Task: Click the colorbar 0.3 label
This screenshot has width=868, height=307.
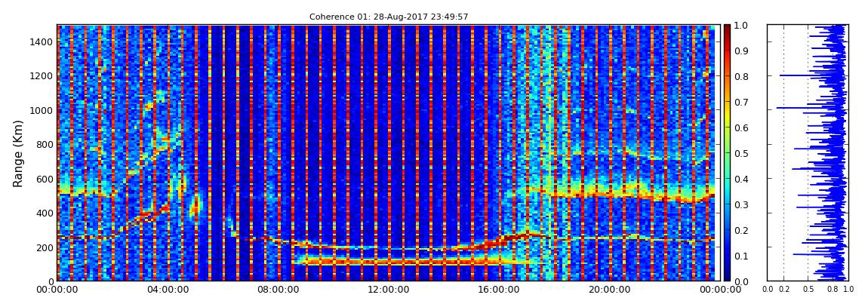Action: [x=742, y=204]
